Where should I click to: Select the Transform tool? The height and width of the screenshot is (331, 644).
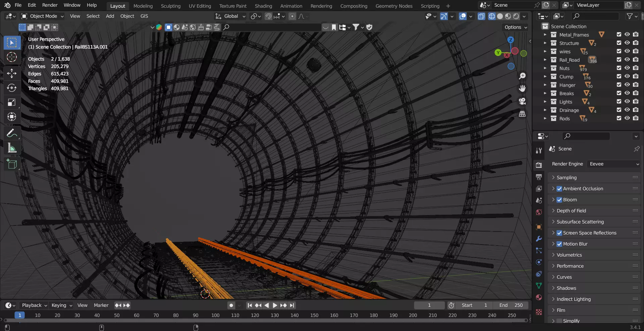[x=12, y=117]
